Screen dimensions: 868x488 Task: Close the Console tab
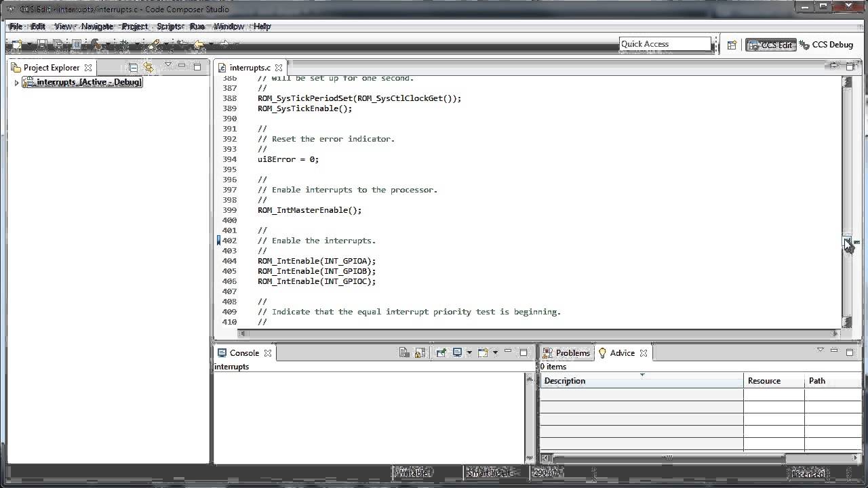(x=268, y=353)
